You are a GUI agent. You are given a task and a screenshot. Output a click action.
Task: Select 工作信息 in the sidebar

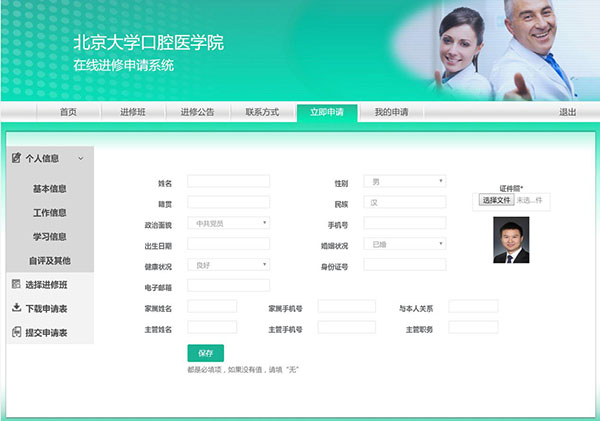(x=50, y=213)
